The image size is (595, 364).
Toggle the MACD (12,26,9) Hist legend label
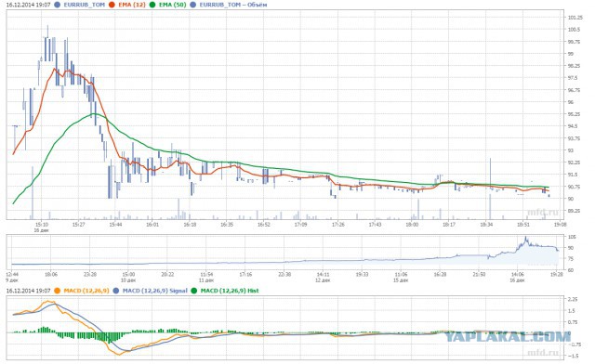(x=230, y=291)
